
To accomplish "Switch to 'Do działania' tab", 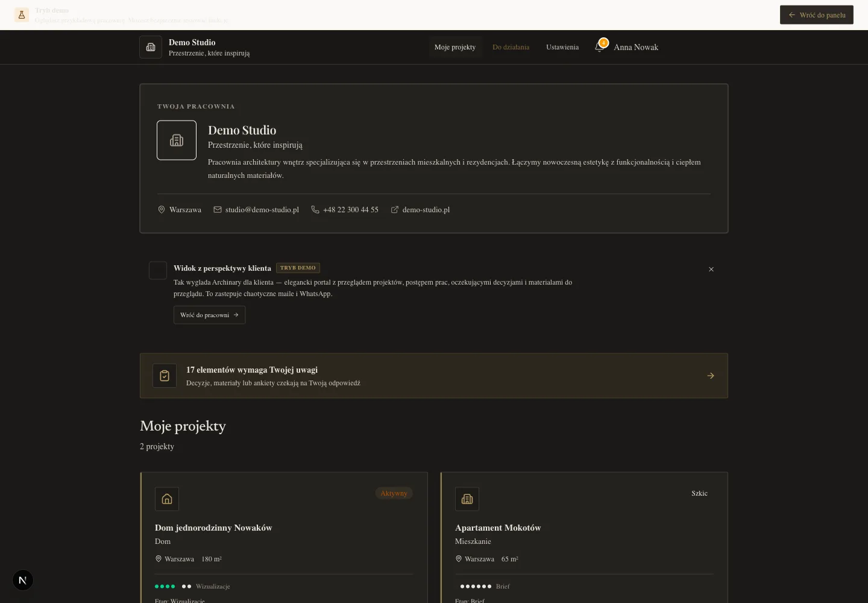I will point(511,47).
